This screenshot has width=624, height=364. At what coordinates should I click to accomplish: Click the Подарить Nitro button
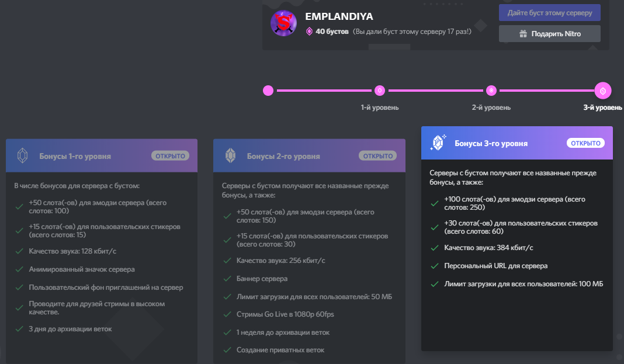click(x=549, y=34)
